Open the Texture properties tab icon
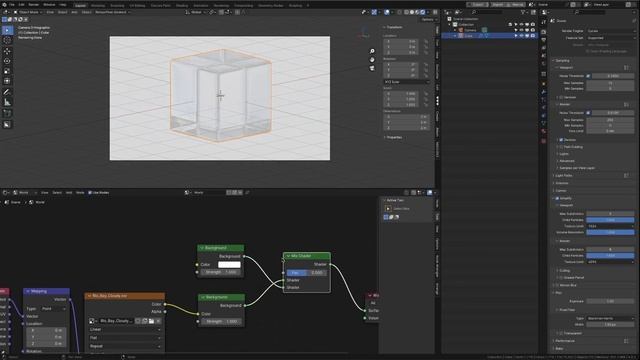 tap(544, 141)
